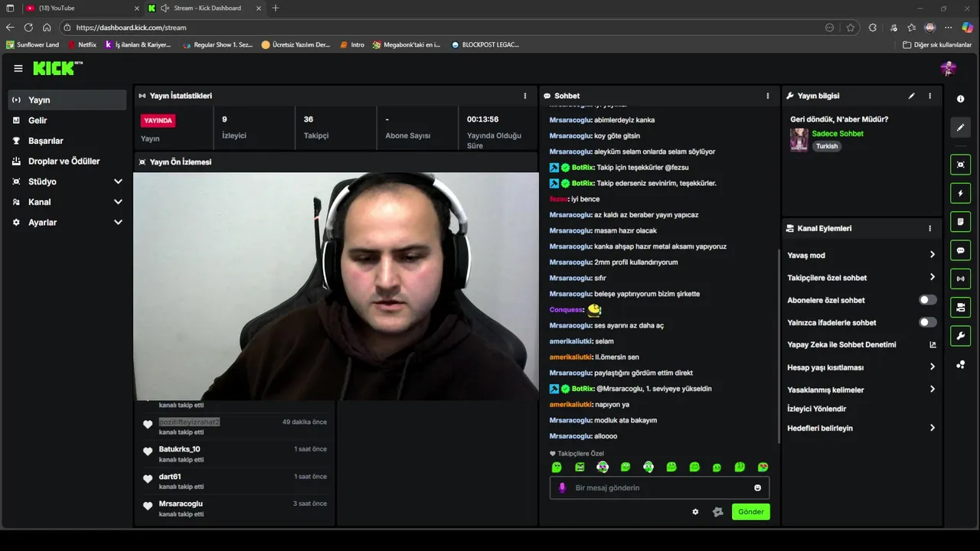Image resolution: width=980 pixels, height=551 pixels.
Task: Click the three-circles icon at sidebar bottom
Action: click(x=960, y=364)
